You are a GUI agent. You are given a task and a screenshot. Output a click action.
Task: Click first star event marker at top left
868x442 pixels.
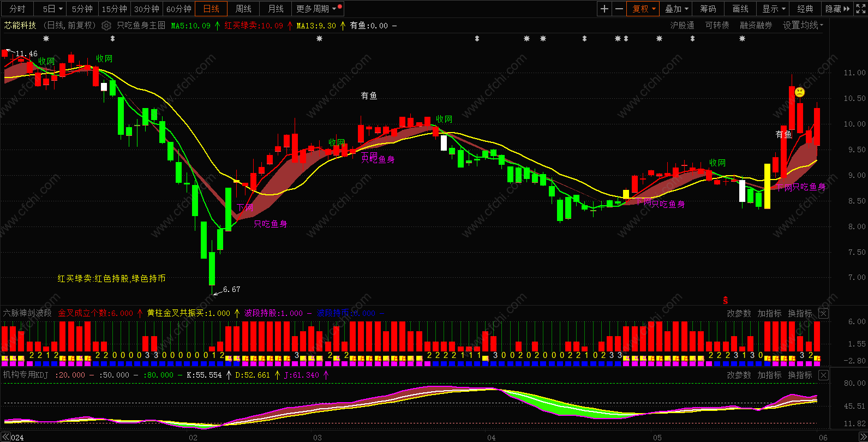(x=46, y=39)
